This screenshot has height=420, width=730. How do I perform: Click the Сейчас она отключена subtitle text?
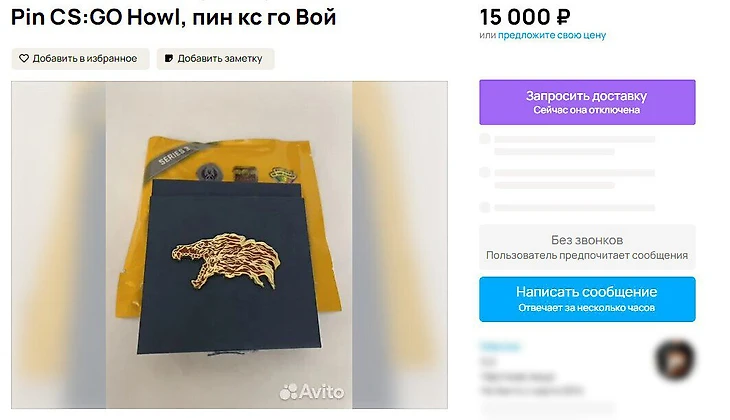[x=587, y=110]
